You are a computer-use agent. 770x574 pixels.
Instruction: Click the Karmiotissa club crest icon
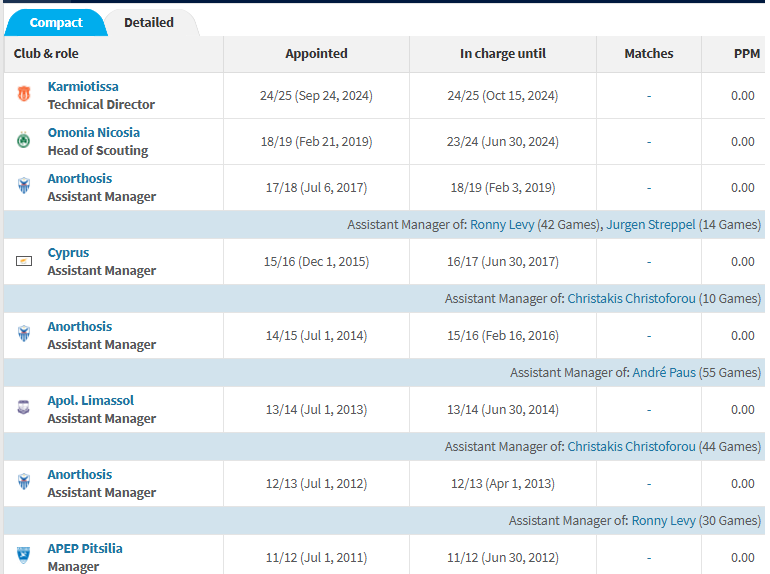(24, 93)
